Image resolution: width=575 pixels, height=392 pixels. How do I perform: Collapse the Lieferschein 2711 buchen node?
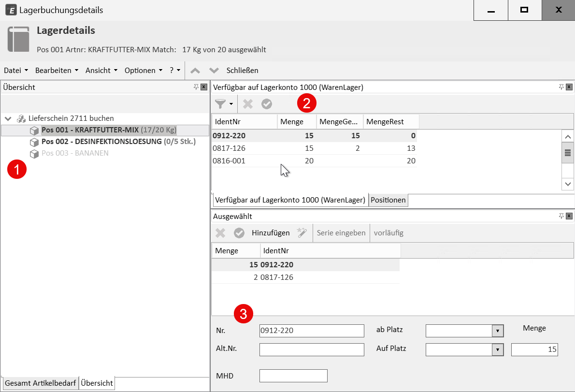[x=8, y=118]
